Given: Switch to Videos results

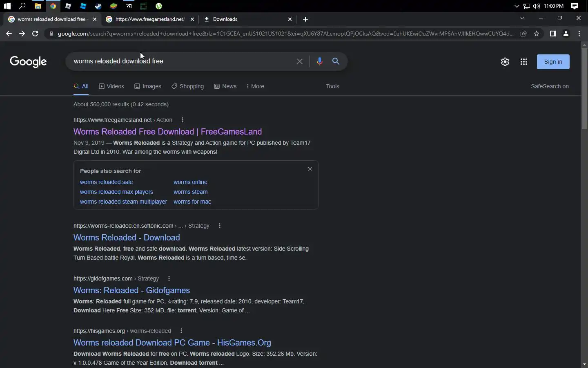Looking at the screenshot, I should coord(111,86).
